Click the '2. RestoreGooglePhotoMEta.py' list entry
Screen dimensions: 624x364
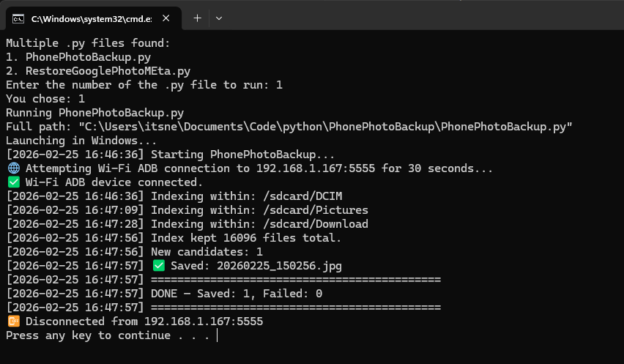98,71
